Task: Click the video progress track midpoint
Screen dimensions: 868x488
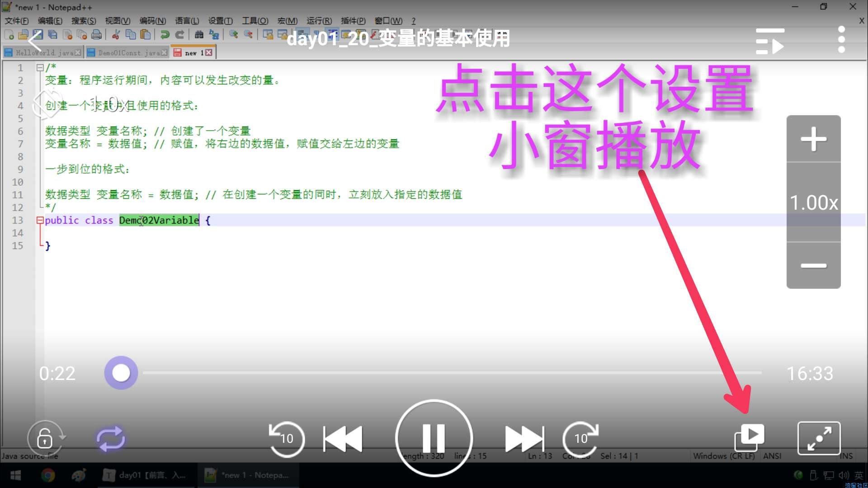Action: pos(452,373)
